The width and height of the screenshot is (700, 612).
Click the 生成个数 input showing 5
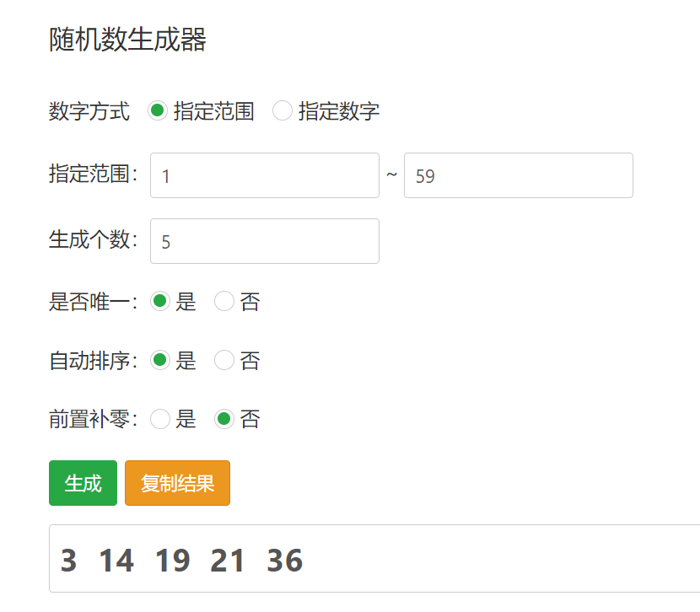pyautogui.click(x=265, y=241)
